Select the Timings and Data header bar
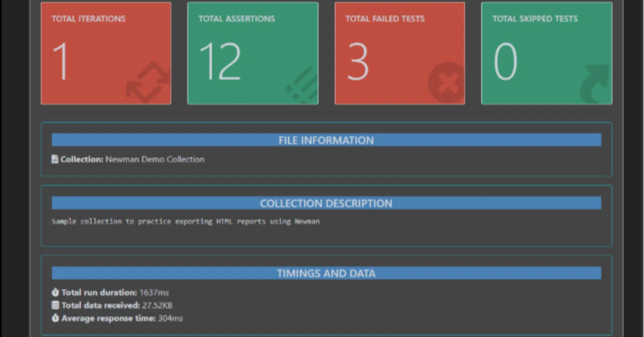 326,274
